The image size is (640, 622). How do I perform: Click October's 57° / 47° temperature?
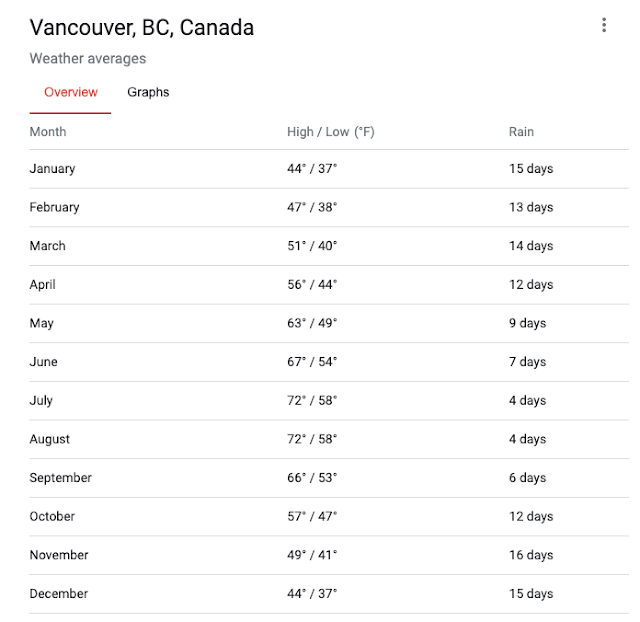tap(312, 516)
